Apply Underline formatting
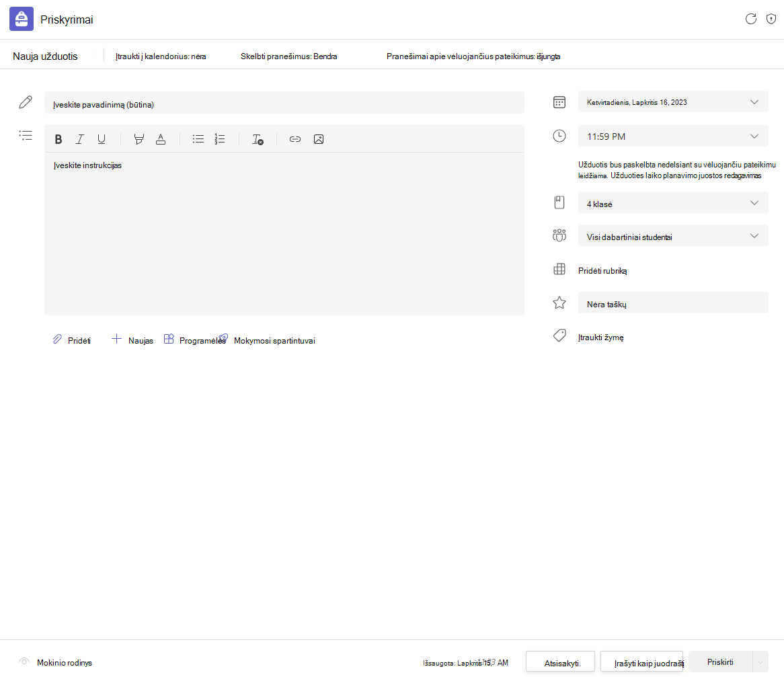The image size is (784, 677). click(102, 139)
